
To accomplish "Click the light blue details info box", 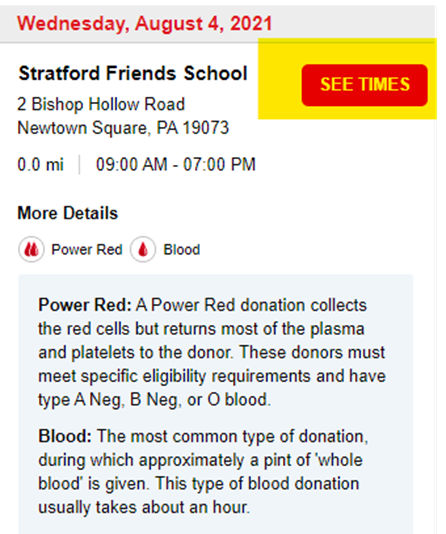I will pyautogui.click(x=216, y=404).
